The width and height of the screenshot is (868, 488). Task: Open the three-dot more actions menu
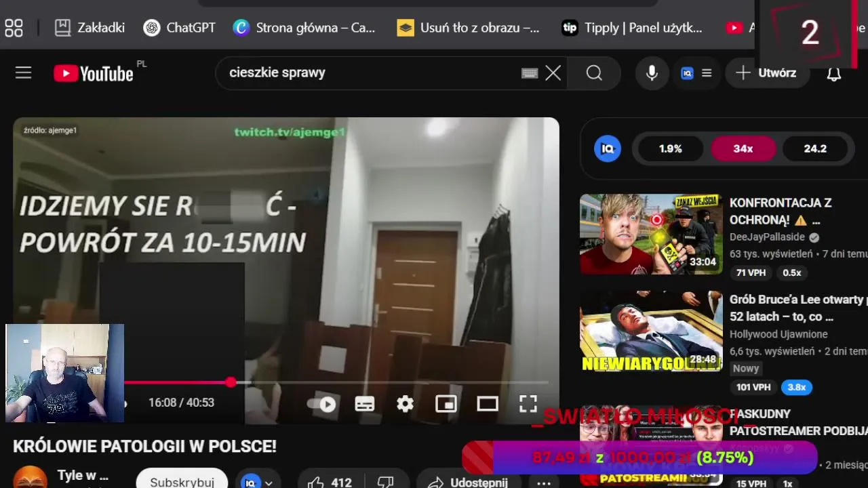pyautogui.click(x=544, y=483)
